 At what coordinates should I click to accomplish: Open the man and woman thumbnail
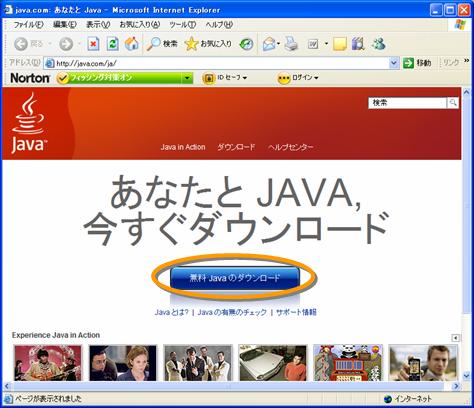click(x=123, y=363)
